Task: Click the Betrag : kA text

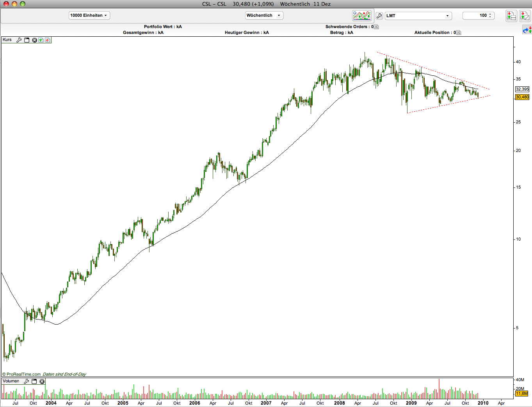Action: [342, 32]
